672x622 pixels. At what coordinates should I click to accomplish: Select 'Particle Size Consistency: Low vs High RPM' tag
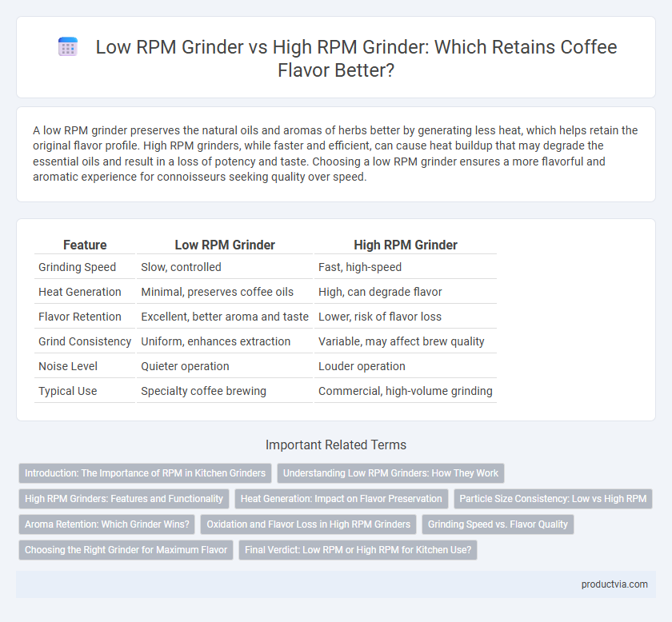pos(554,499)
